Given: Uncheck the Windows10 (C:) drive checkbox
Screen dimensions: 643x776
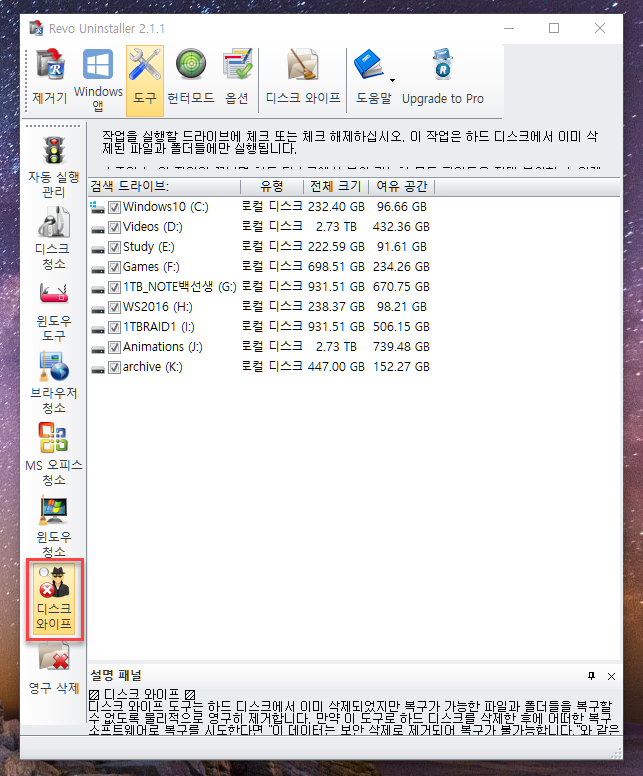Looking at the screenshot, I should click(114, 207).
